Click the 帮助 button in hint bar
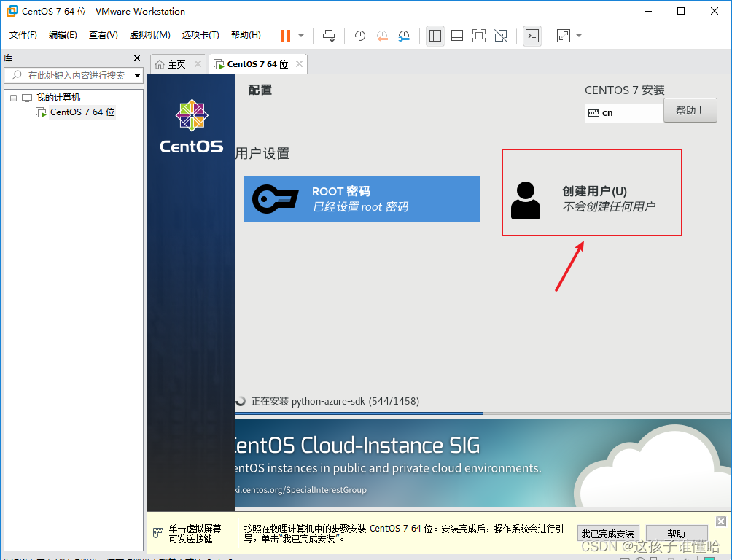 coord(676,533)
